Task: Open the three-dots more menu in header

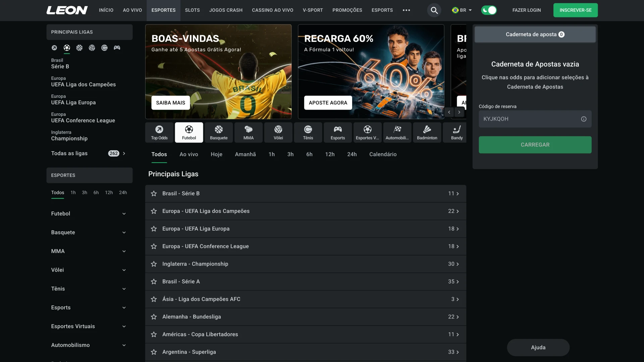Action: (406, 10)
